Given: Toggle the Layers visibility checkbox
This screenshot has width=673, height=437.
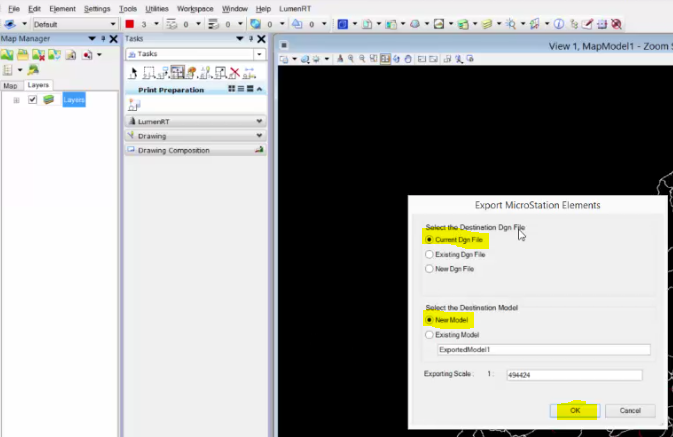Looking at the screenshot, I should [x=32, y=100].
